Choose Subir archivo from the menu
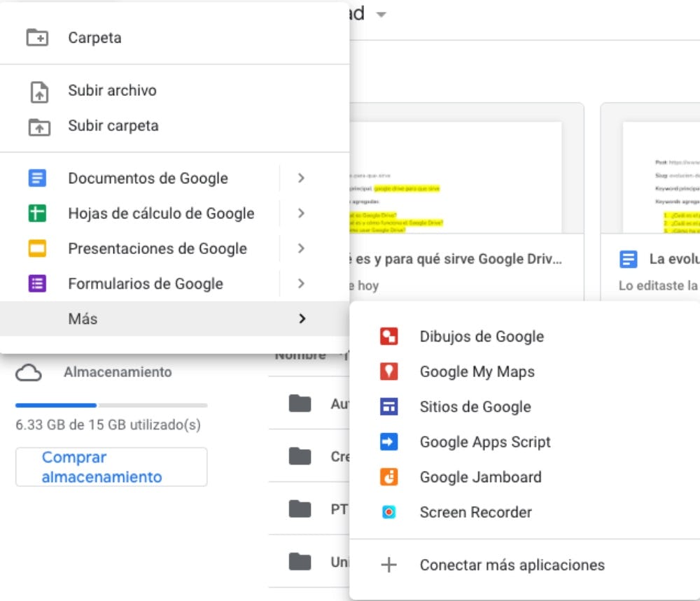Viewport: 700px width, 601px height. tap(112, 90)
